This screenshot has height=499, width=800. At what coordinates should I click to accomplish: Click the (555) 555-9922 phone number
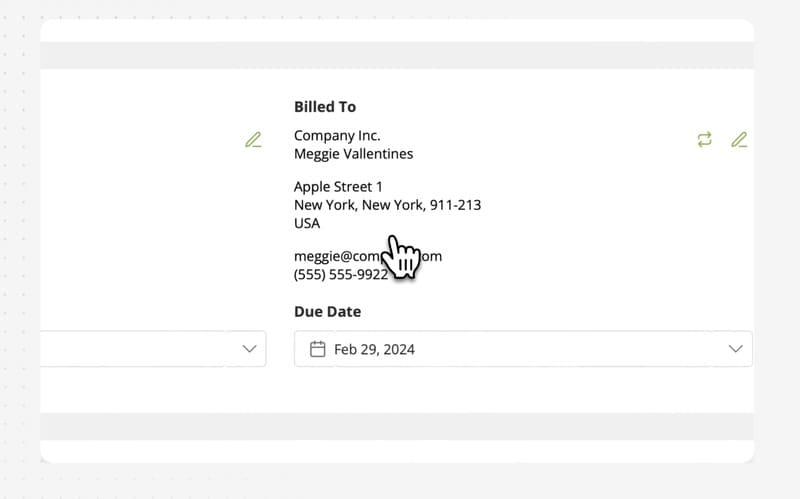click(x=340, y=274)
